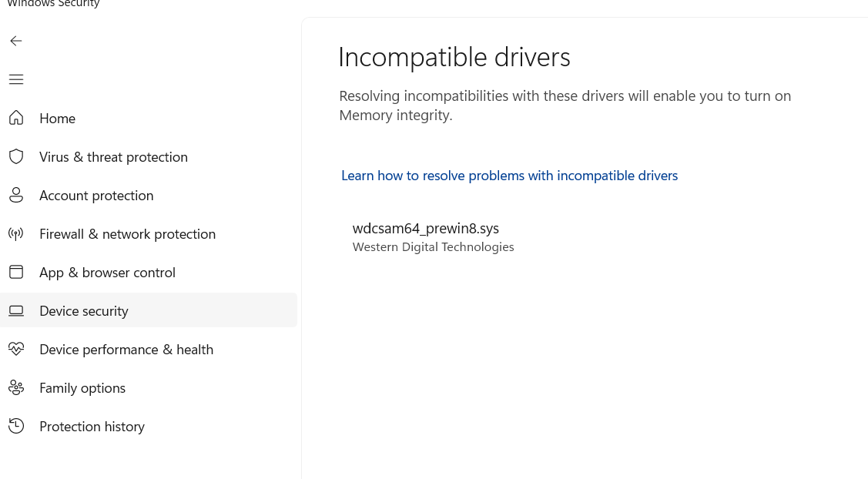Click the Family options people icon
868x479 pixels.
(16, 387)
